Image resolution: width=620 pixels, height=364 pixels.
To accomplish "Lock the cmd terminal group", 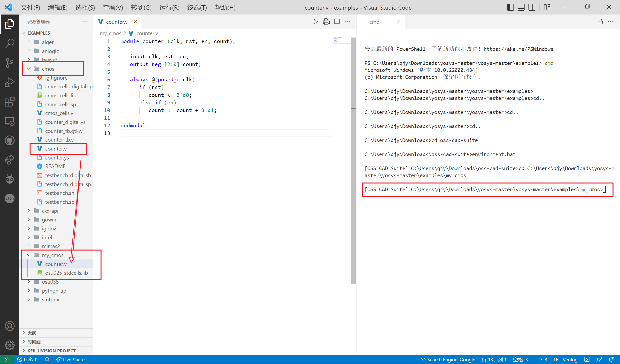I will [x=600, y=22].
